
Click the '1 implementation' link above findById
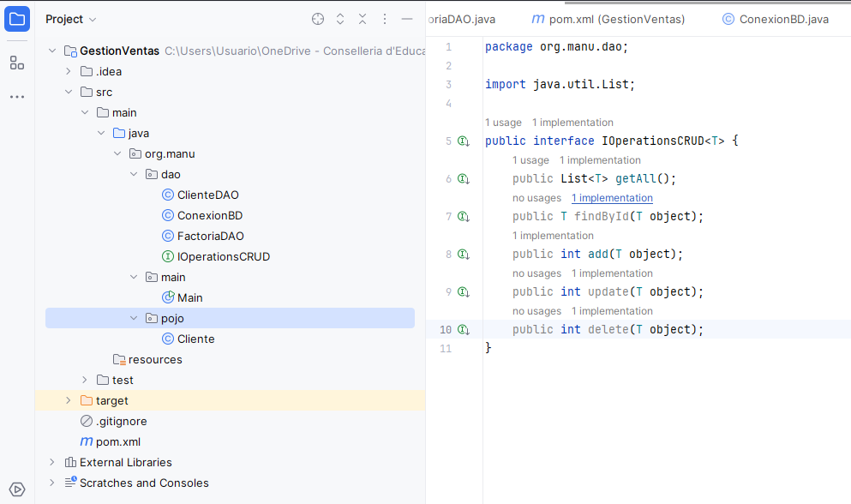tap(612, 198)
